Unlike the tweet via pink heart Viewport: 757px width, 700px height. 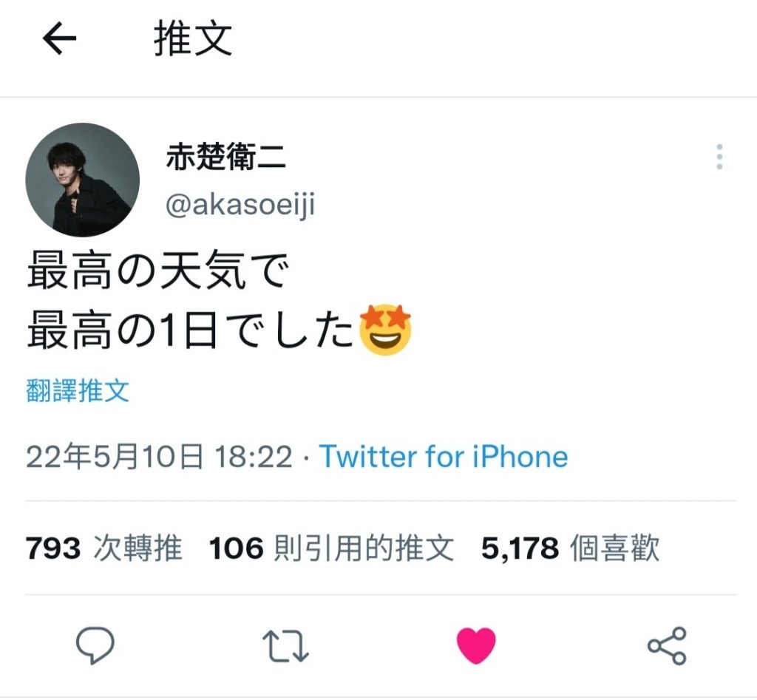(x=476, y=645)
